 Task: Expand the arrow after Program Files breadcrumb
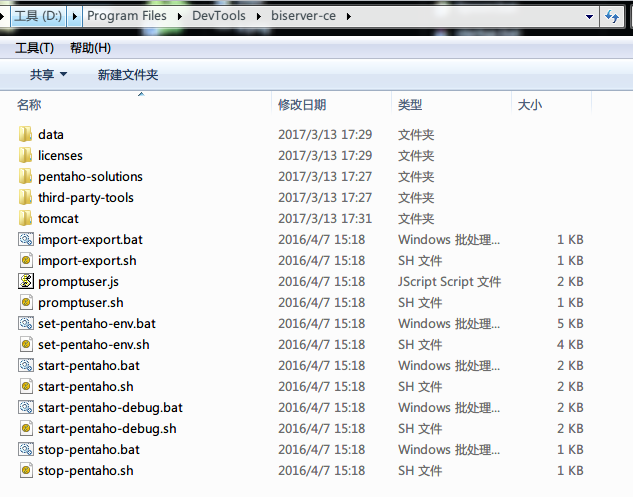click(x=180, y=17)
